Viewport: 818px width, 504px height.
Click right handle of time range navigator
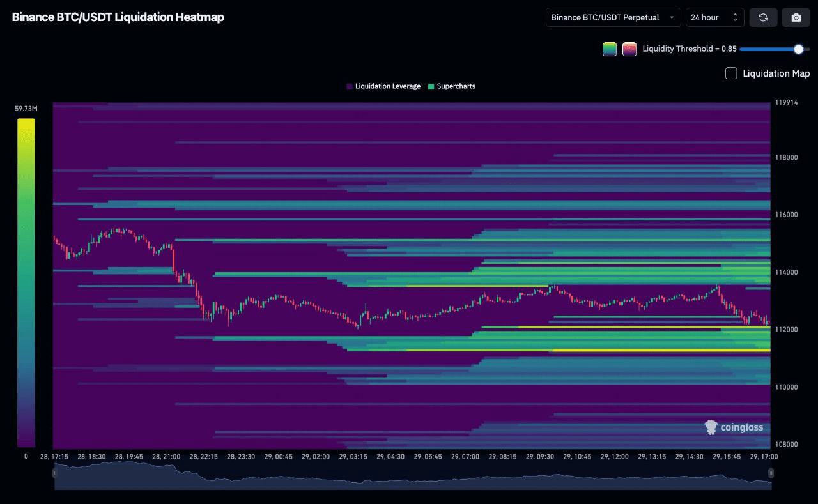pyautogui.click(x=771, y=473)
